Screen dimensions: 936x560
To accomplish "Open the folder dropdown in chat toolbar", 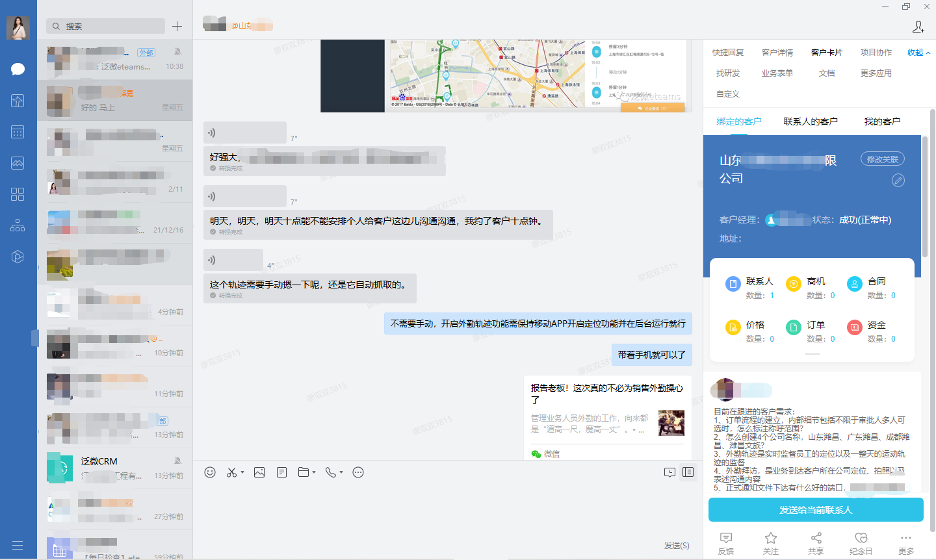I will coord(313,472).
